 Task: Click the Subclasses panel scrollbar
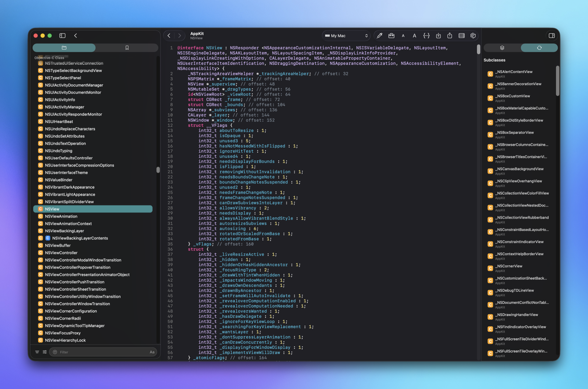[558, 81]
